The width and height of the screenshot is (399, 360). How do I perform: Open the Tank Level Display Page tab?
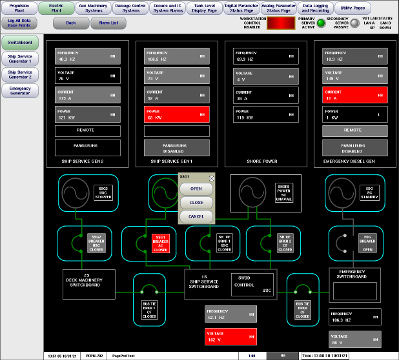(204, 8)
